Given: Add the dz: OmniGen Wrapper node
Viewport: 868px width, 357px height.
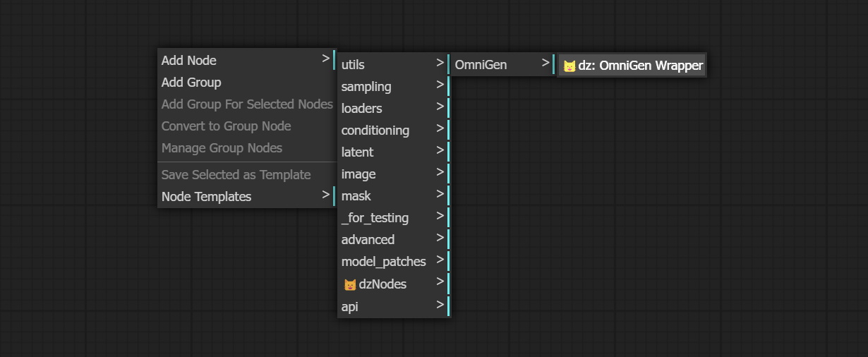Looking at the screenshot, I should coord(632,66).
